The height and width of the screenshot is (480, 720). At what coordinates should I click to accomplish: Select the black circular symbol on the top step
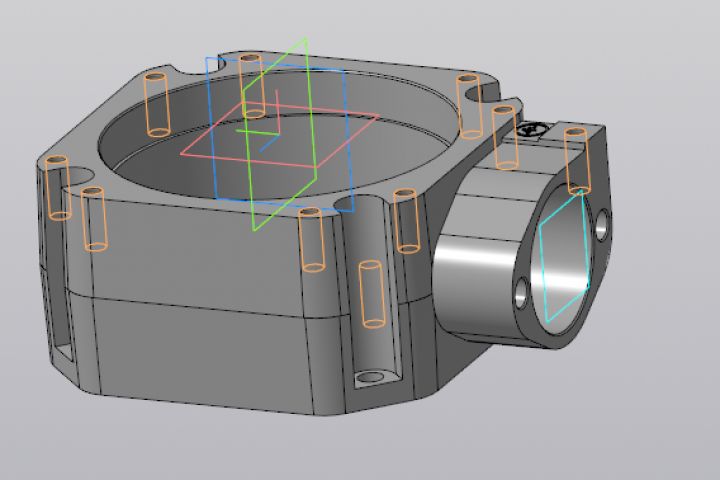(531, 130)
